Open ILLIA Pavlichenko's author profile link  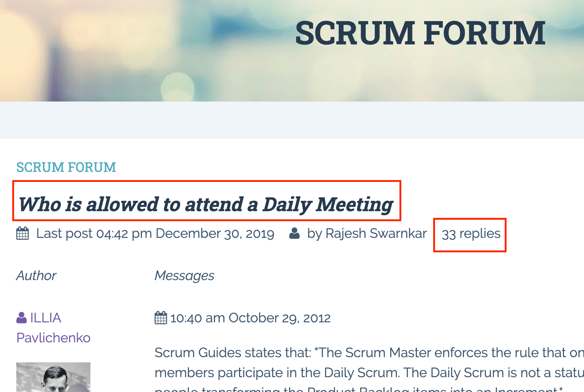point(45,318)
